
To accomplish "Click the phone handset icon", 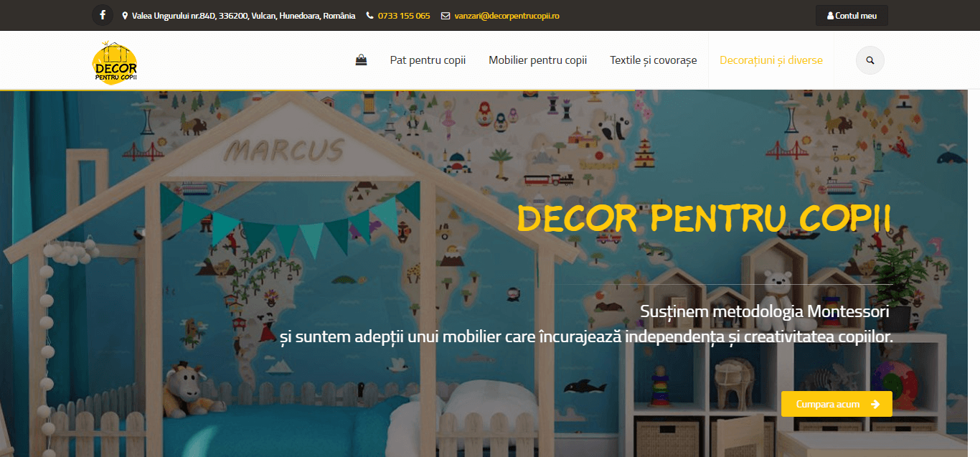I will (x=370, y=16).
